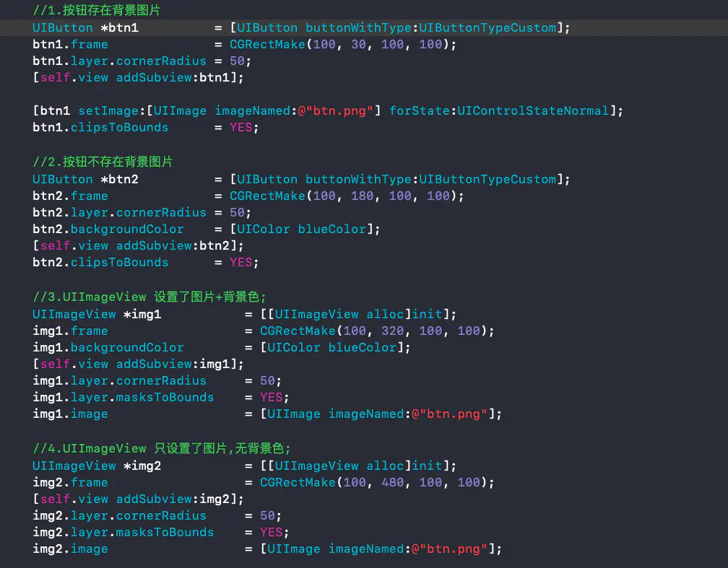Click "buttonWithType:UIButtonTypeCustom" on btn1 line
This screenshot has width=728, height=568.
pos(430,28)
